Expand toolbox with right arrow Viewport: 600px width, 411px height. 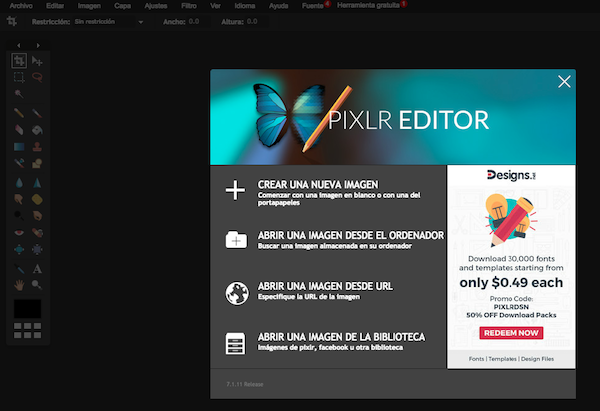[x=38, y=46]
